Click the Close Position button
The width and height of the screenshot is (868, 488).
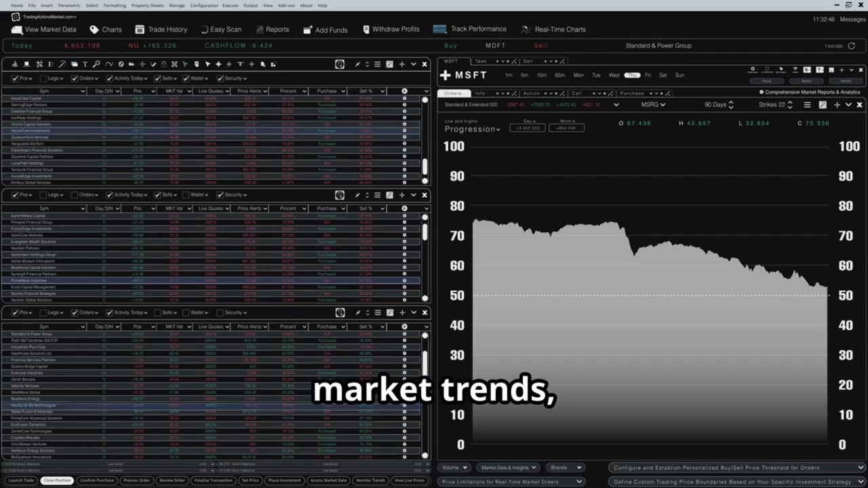pos(57,481)
